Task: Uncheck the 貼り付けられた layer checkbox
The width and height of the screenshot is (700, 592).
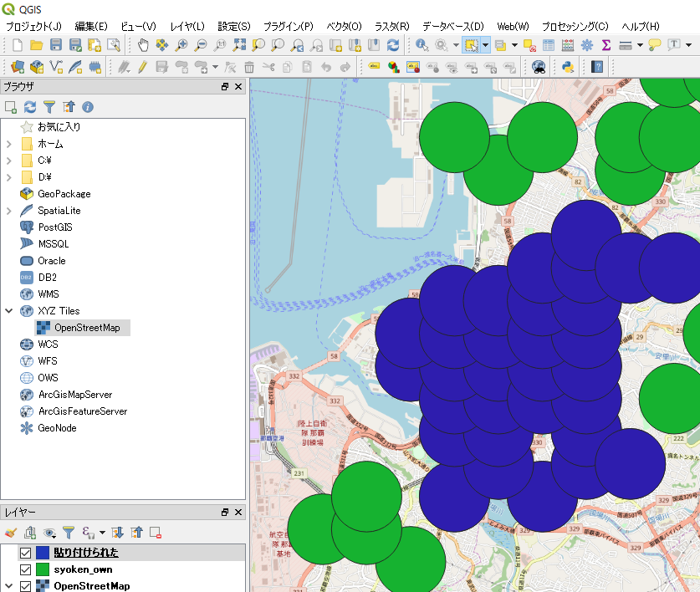Action: coord(25,553)
